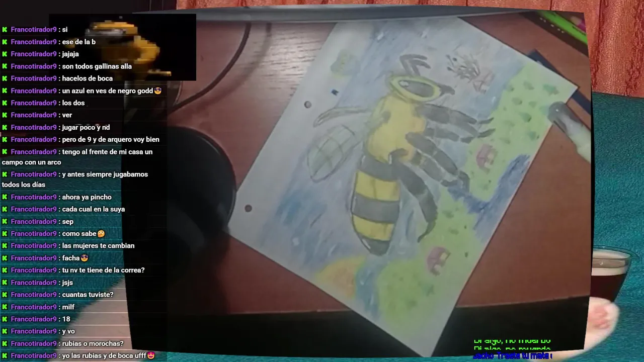Click the pixelated webcam overlay above chat
This screenshot has width=644, height=362.
pyautogui.click(x=123, y=47)
